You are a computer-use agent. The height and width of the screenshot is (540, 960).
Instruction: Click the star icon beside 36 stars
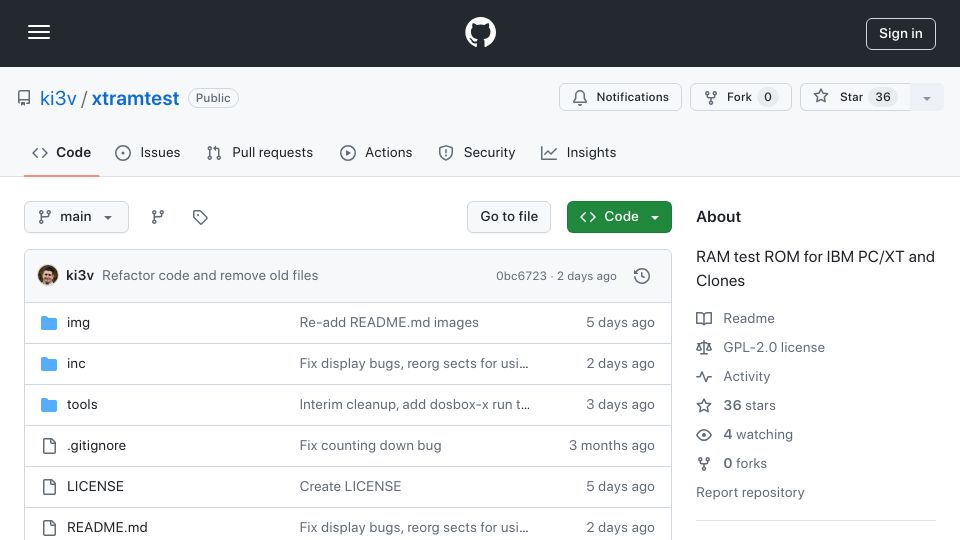(x=704, y=405)
